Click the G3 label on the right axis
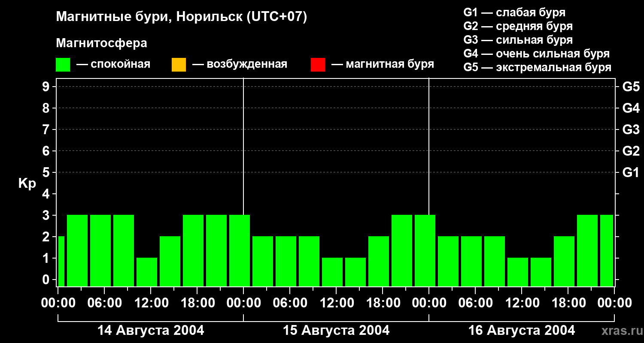Image resolution: width=644 pixels, height=343 pixels. pyautogui.click(x=631, y=129)
